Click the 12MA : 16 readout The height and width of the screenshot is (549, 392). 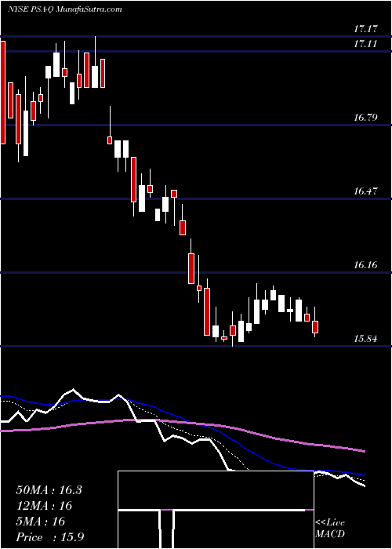point(44,506)
